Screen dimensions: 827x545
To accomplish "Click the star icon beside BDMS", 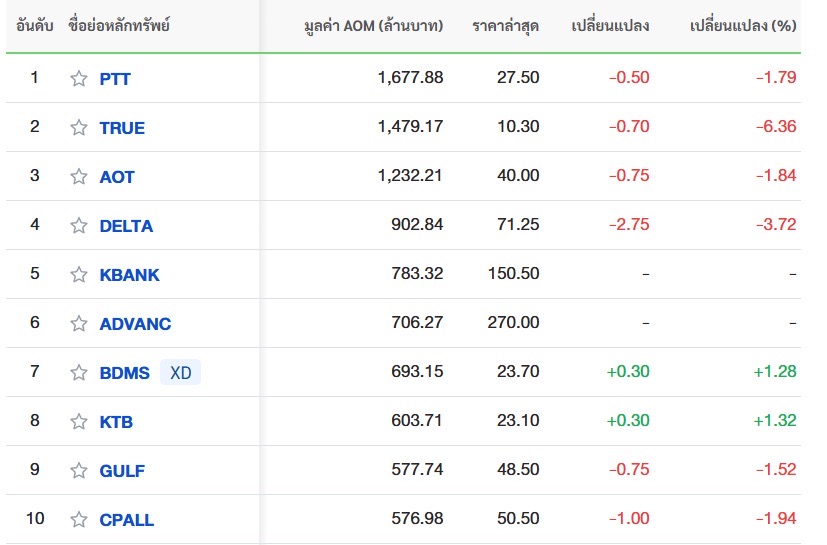I will [79, 372].
